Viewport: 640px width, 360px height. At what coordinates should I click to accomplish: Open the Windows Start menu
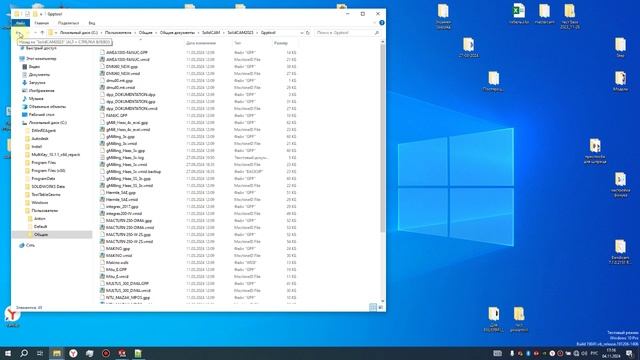[8, 353]
